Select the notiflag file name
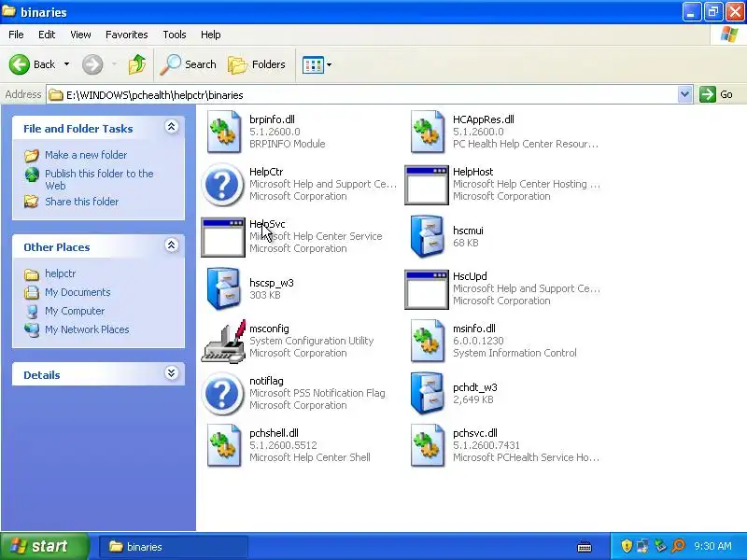 [x=266, y=381]
